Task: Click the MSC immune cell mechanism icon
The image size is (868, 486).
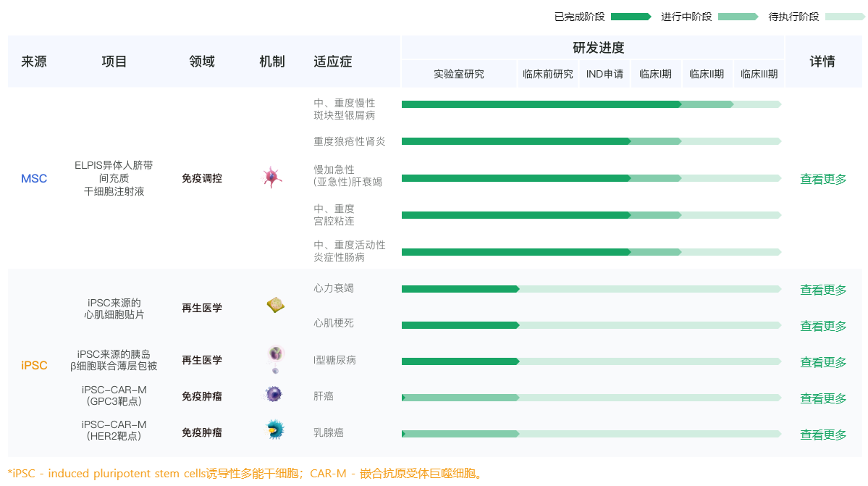Action: pyautogui.click(x=272, y=177)
